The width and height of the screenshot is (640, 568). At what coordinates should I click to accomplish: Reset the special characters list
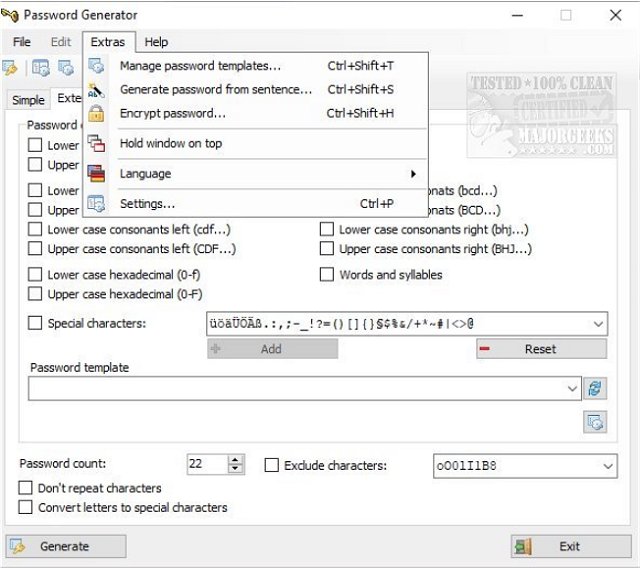point(541,349)
